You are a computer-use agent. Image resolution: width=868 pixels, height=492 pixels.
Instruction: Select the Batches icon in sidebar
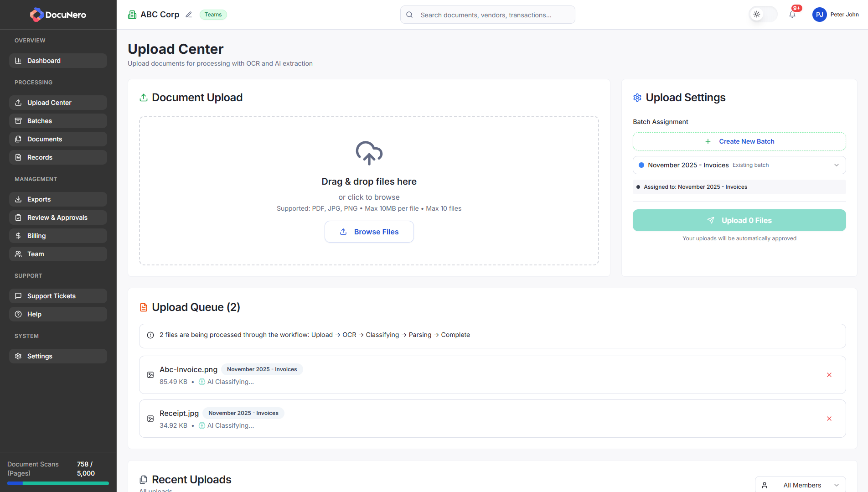click(x=18, y=121)
